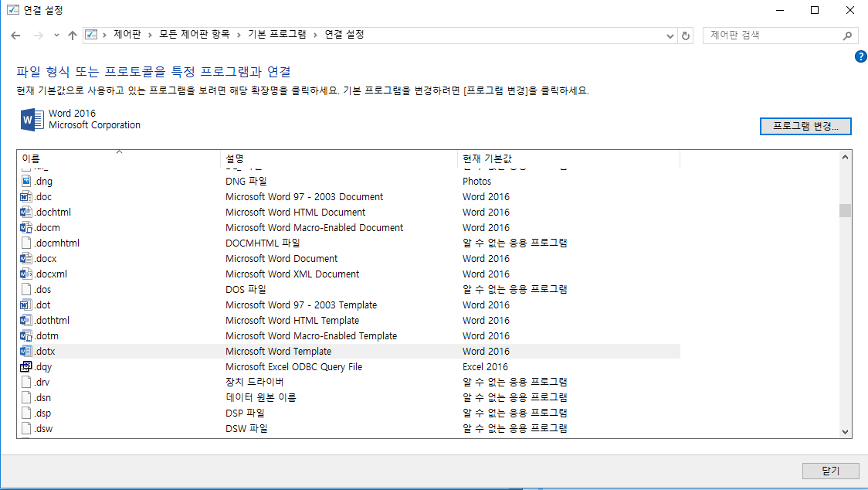Viewport: 868px width, 490px height.
Task: Click the .dqy Excel query icon
Action: coord(26,367)
